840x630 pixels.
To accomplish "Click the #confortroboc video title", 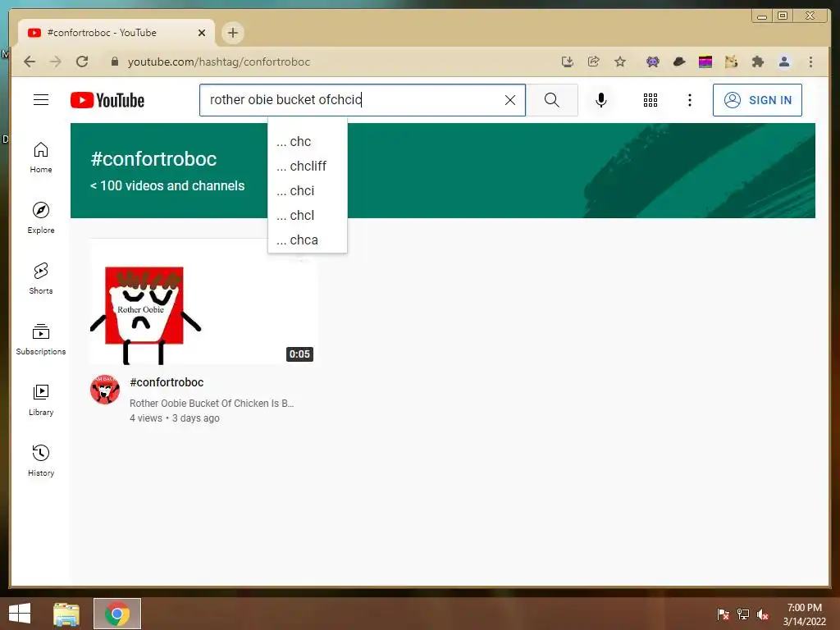I will pyautogui.click(x=167, y=382).
